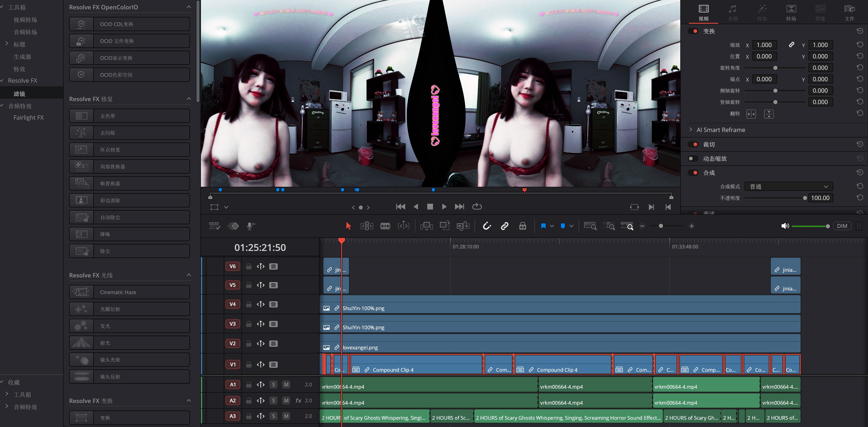Adjust the 不透明度 opacity slider handle

[805, 198]
